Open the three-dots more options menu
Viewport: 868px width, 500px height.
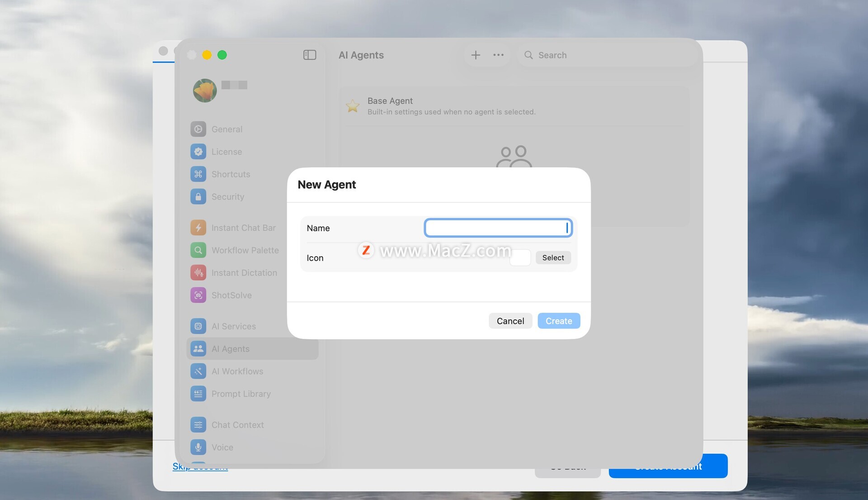click(498, 55)
